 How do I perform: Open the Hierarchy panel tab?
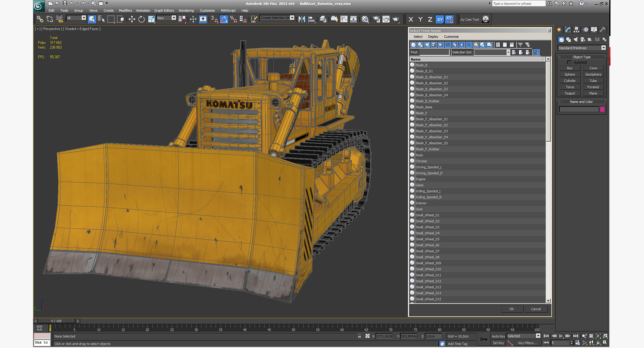[577, 30]
